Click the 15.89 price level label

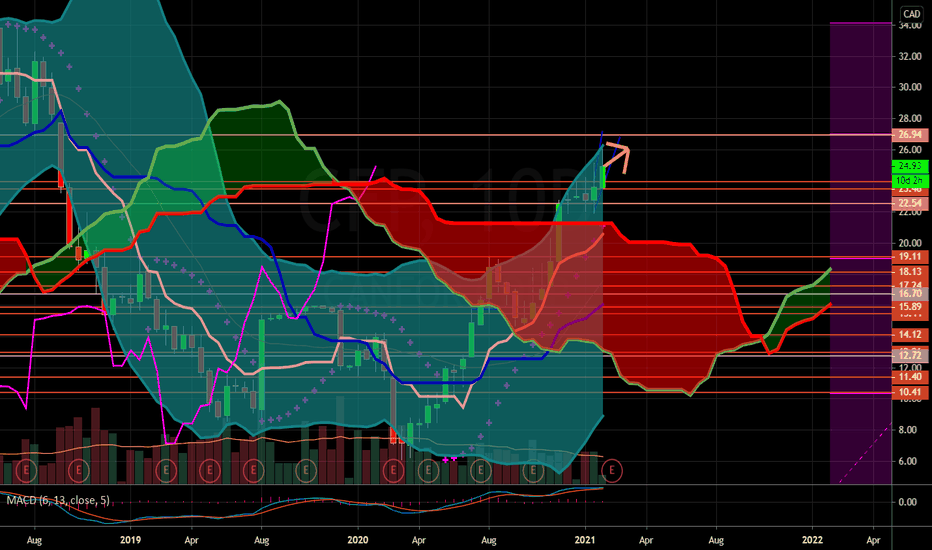[909, 307]
